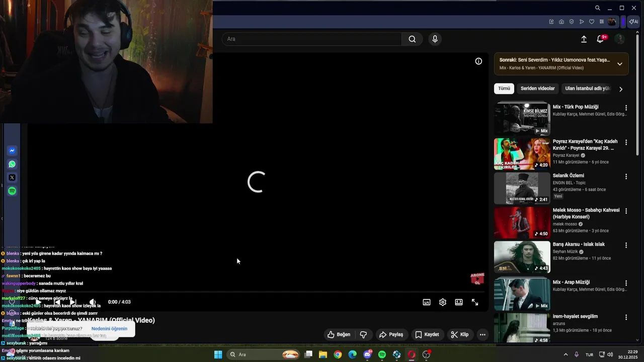The height and width of the screenshot is (362, 644).
Task: Open options for İrem-hayalet sevgilim
Action: (x=626, y=317)
